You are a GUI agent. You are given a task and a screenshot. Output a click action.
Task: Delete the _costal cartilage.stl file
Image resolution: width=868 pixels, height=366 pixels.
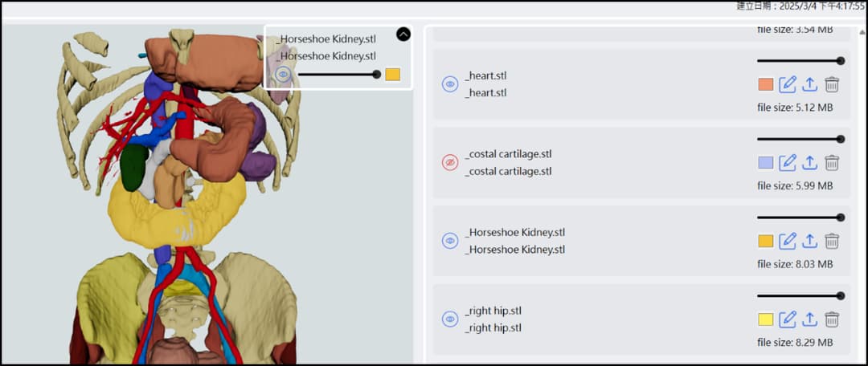tap(832, 163)
